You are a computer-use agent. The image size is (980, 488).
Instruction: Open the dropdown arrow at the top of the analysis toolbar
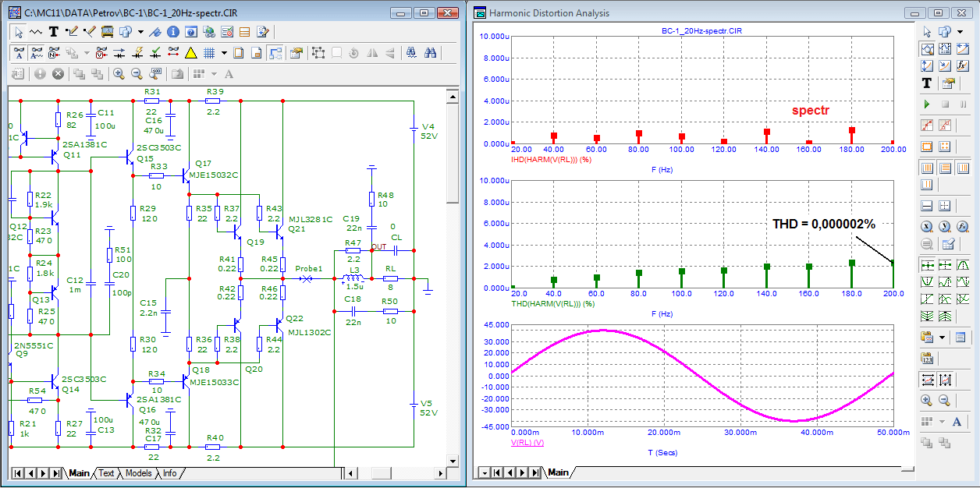[960, 32]
